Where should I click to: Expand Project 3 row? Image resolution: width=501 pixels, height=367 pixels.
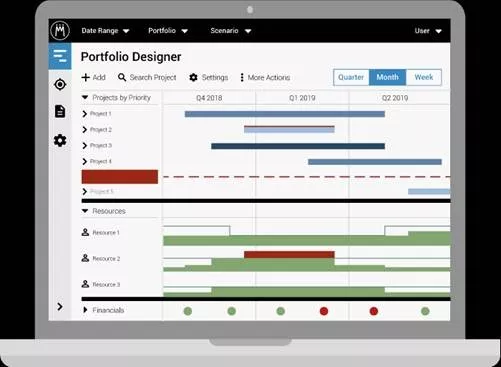[85, 145]
